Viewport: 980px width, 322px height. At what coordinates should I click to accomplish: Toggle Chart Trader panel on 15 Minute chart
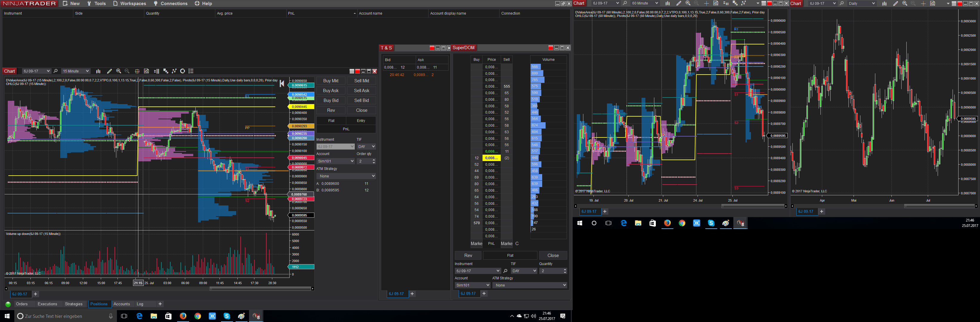point(156,71)
